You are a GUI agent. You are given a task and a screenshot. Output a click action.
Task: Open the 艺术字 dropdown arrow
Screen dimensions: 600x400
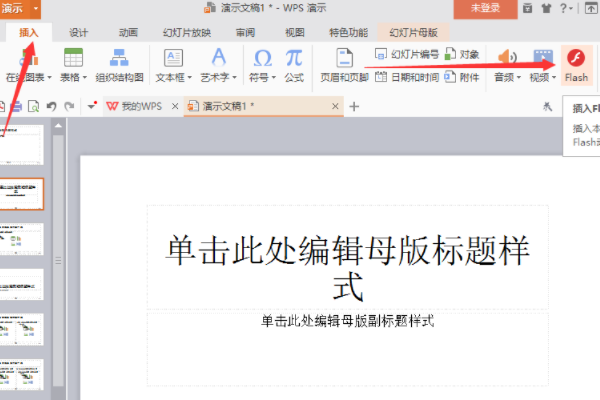tap(234, 77)
